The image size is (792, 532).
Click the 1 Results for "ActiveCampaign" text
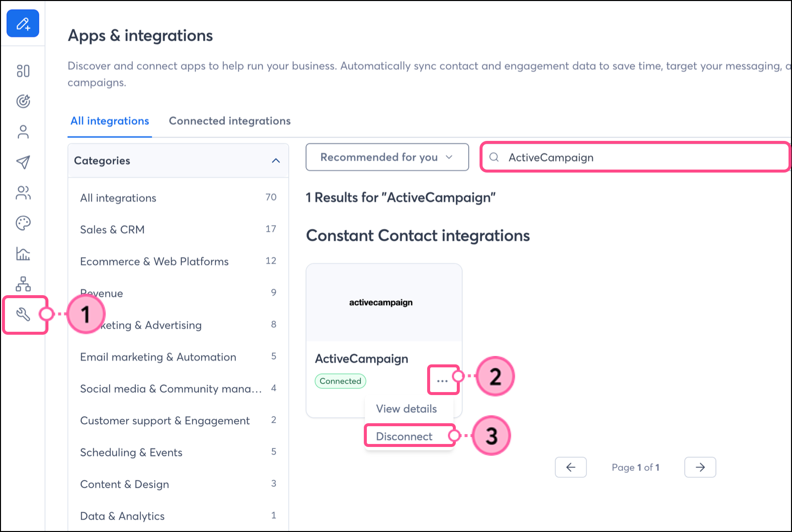pyautogui.click(x=400, y=197)
